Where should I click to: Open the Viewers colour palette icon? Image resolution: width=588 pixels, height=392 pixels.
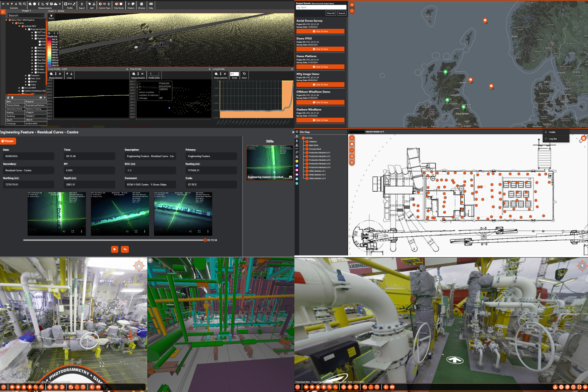133,4
